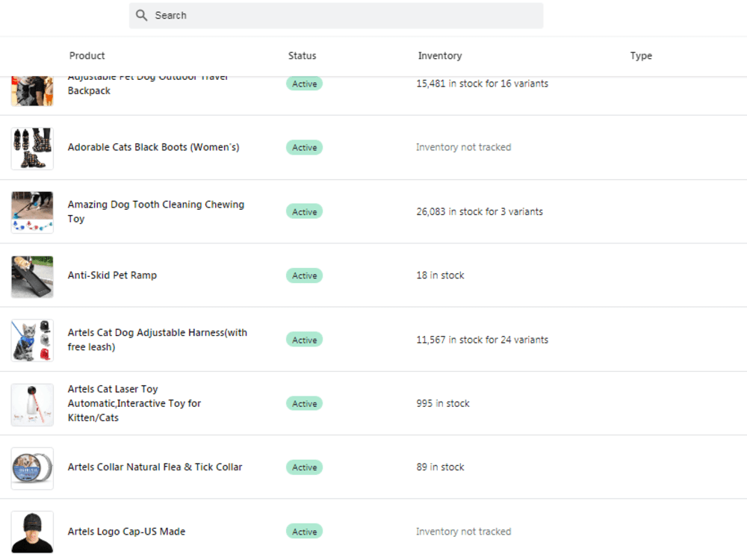Click the search magnifier icon

coord(141,15)
